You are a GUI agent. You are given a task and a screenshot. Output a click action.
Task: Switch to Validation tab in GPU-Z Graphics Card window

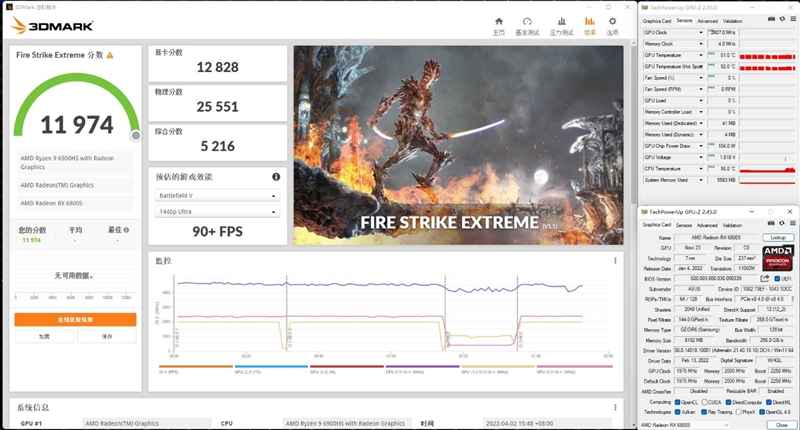point(732,225)
